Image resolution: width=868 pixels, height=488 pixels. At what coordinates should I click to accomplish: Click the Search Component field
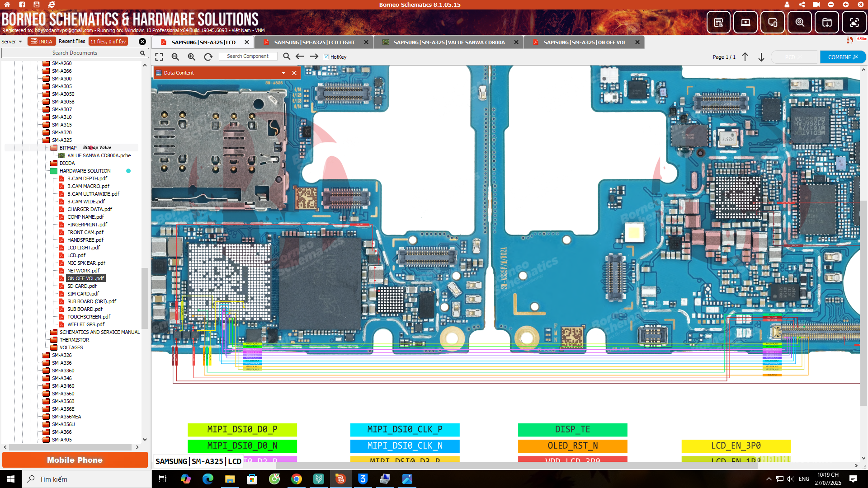(x=248, y=56)
